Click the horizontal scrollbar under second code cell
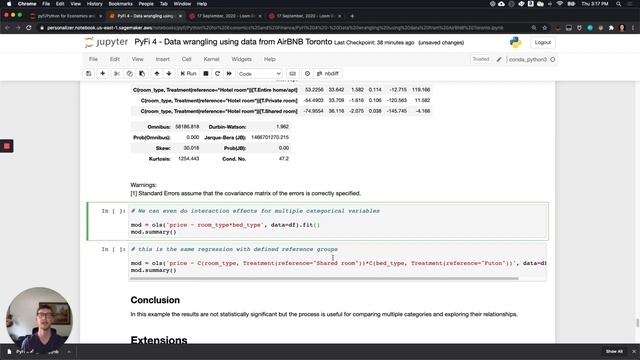 [x=324, y=278]
